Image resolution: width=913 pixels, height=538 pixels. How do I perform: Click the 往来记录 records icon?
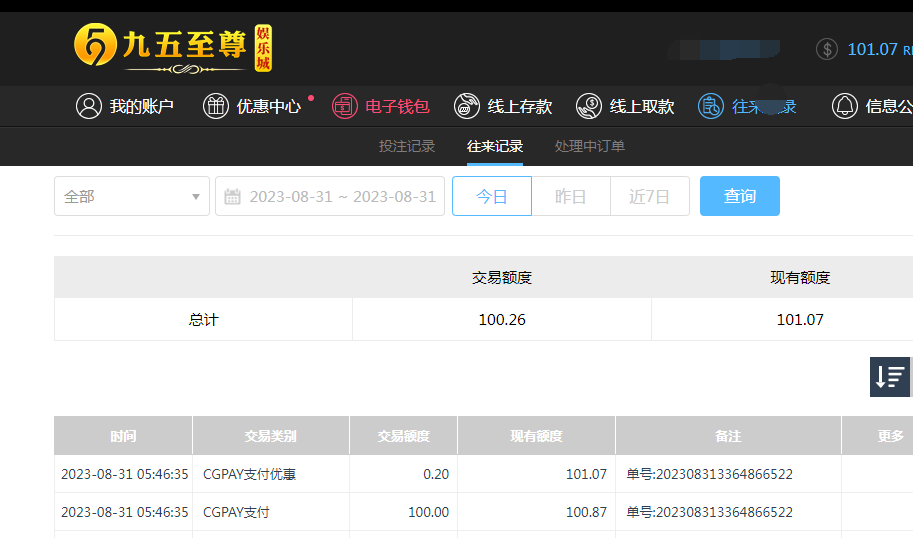(711, 106)
